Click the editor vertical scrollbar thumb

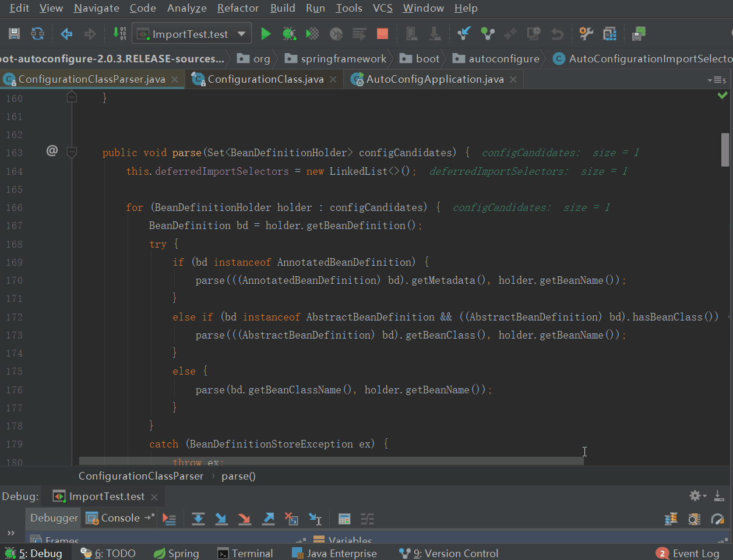click(725, 150)
